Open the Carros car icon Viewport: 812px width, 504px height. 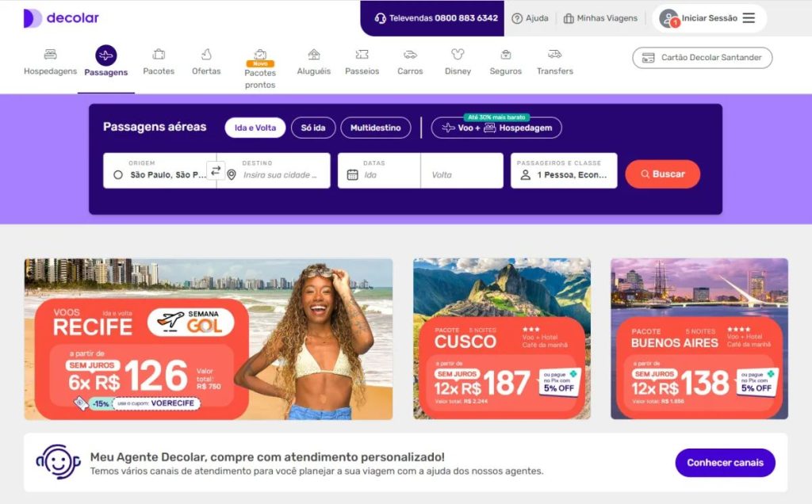[410, 54]
